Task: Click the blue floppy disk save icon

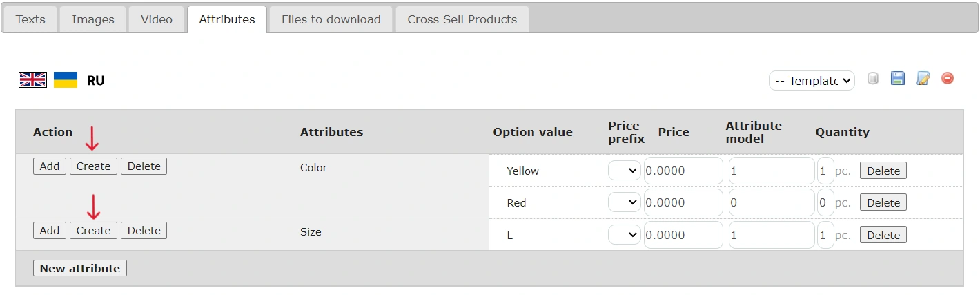Action: [x=897, y=79]
